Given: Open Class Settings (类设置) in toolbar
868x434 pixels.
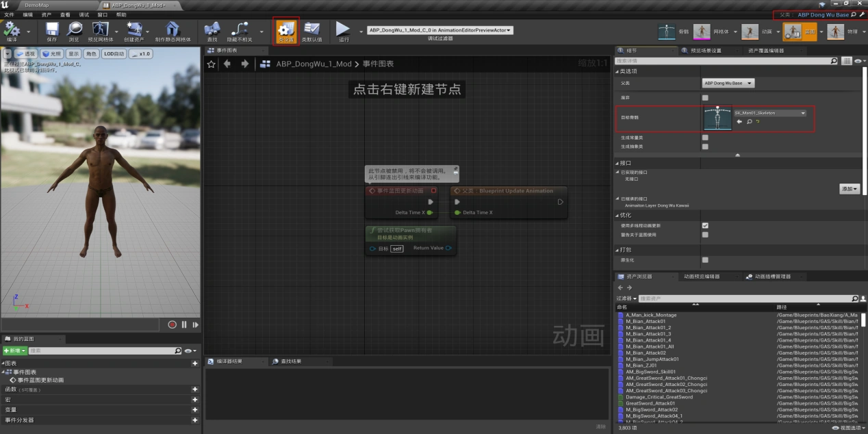Looking at the screenshot, I should pyautogui.click(x=285, y=29).
